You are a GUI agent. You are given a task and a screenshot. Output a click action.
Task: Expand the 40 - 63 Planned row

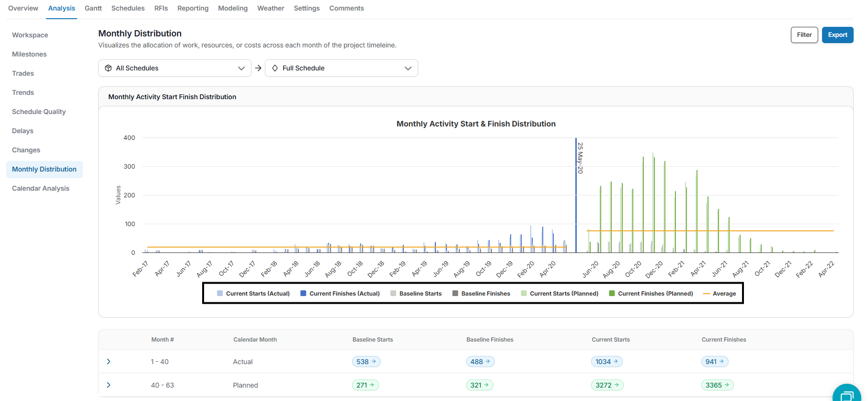coord(109,385)
